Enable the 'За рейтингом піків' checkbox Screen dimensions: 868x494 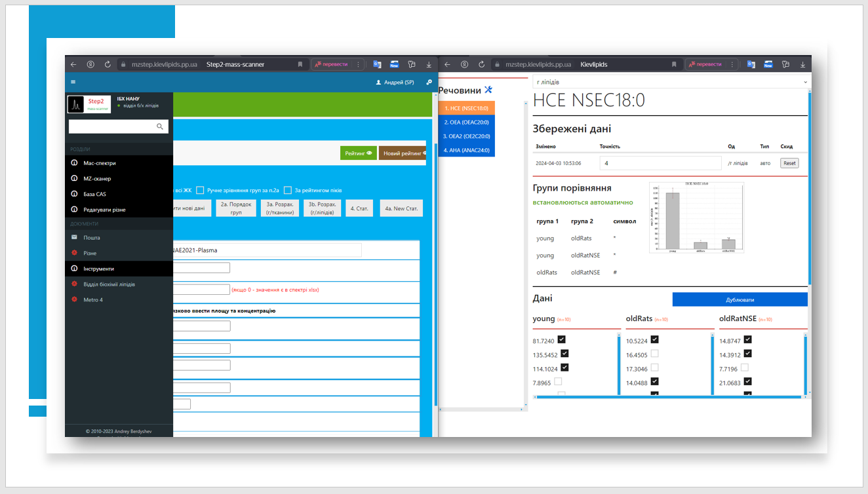click(288, 190)
